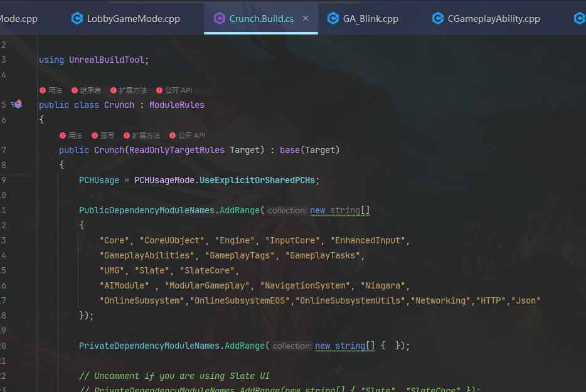Click the gutter icon beside class Crunch

click(17, 105)
